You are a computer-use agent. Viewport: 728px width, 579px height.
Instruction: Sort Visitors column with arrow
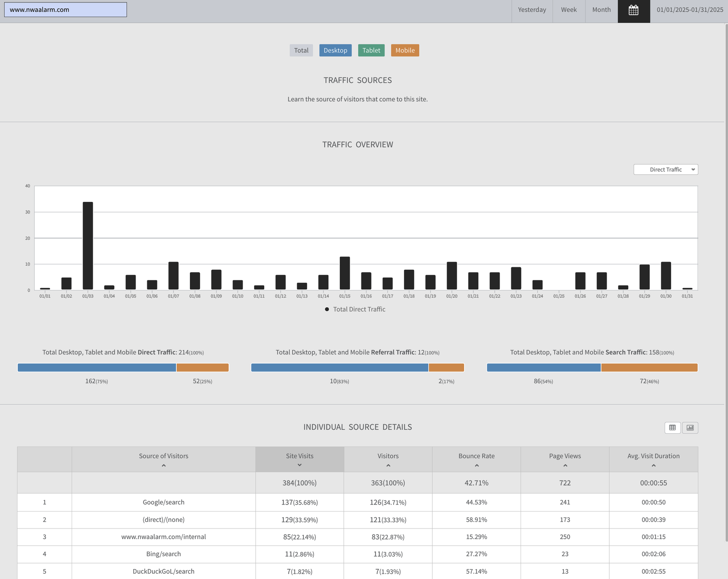(388, 466)
